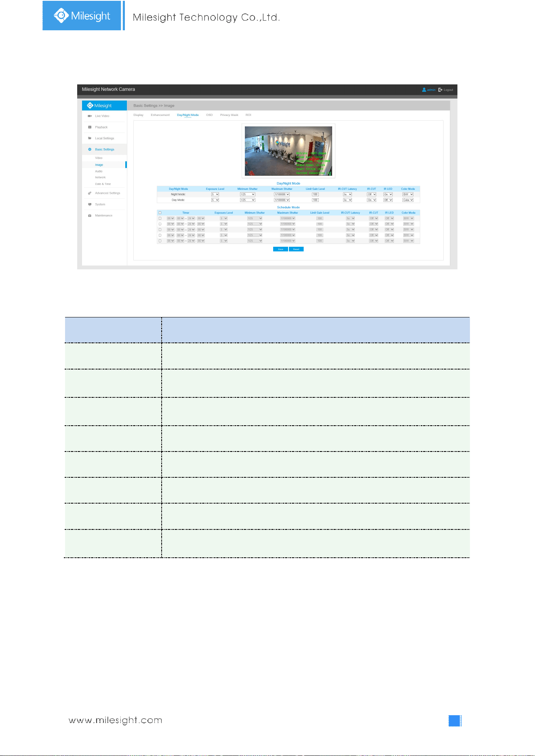Screen dimensions: 535x756
Task: Select the Day/Night Mode tab
Action: (x=188, y=115)
